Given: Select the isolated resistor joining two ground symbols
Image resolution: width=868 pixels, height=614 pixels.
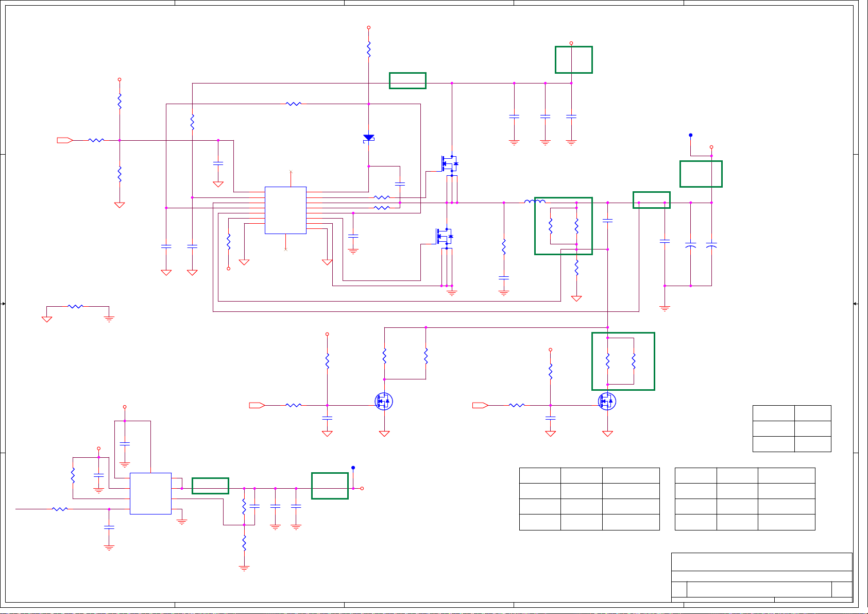Looking at the screenshot, I should pyautogui.click(x=75, y=306).
